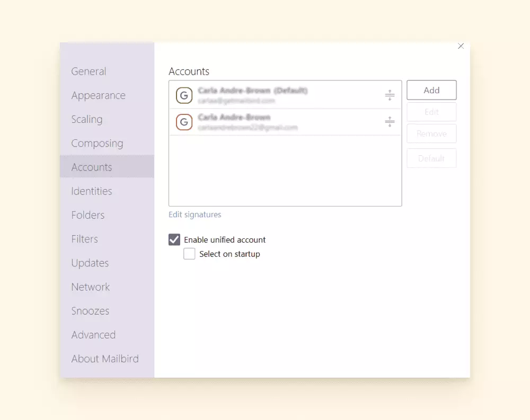
Task: Open Filters in the settings sidebar
Action: coord(85,239)
